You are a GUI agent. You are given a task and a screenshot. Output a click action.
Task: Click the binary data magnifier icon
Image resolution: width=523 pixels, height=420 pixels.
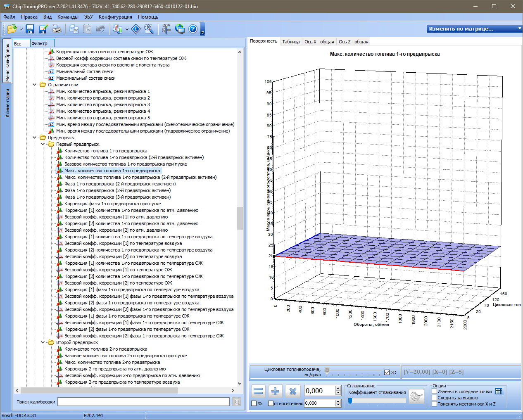pyautogui.click(x=149, y=29)
